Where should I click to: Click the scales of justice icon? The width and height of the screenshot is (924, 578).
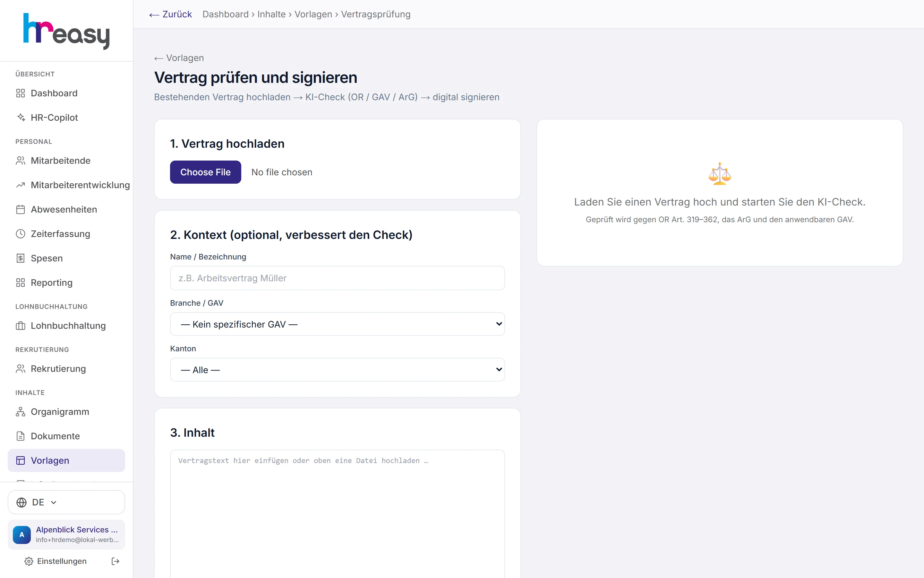pos(720,174)
